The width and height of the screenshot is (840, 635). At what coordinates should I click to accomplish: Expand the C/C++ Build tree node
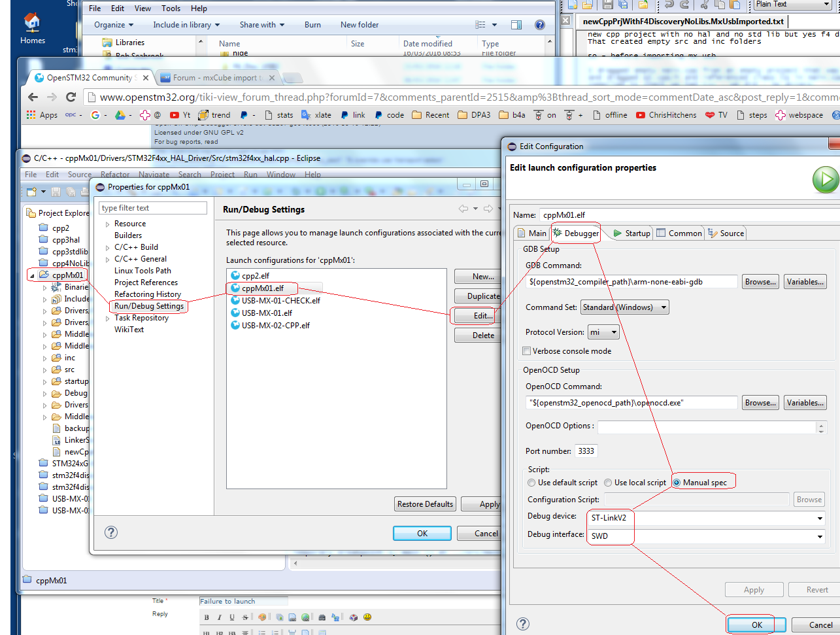click(x=108, y=247)
